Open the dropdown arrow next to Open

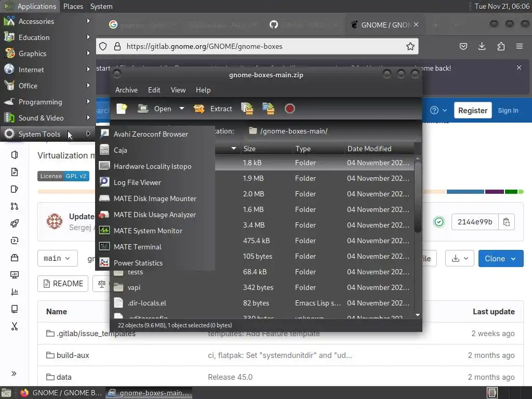(x=182, y=109)
